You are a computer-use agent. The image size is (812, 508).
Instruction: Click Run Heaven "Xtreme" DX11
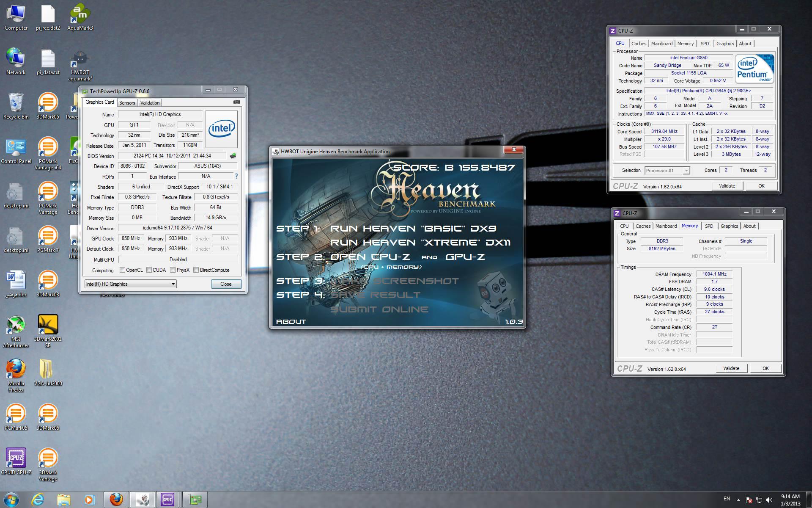click(420, 243)
